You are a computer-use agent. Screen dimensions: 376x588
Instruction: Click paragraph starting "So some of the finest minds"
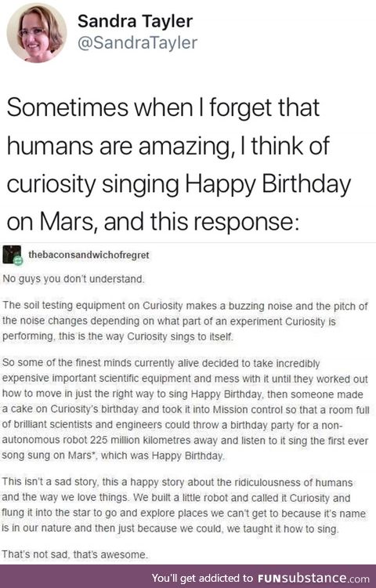coord(186,409)
